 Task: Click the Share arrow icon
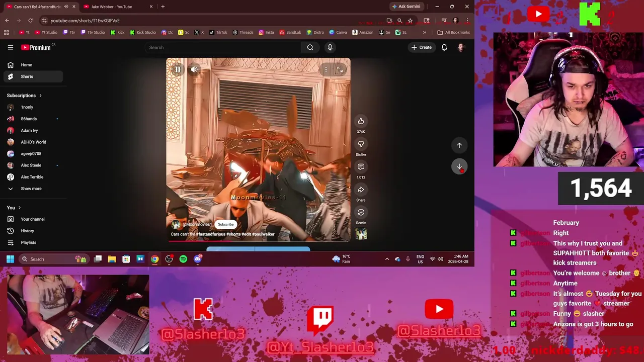(361, 190)
